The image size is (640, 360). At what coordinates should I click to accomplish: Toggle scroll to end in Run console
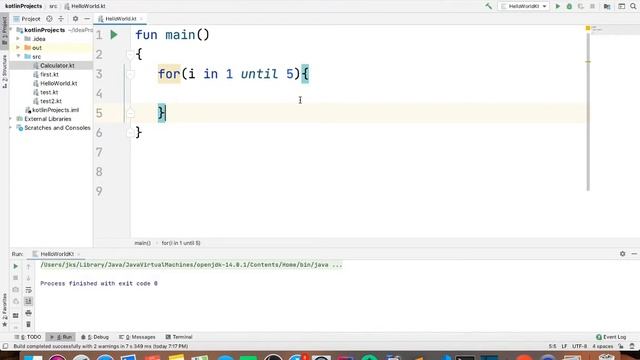click(x=28, y=301)
